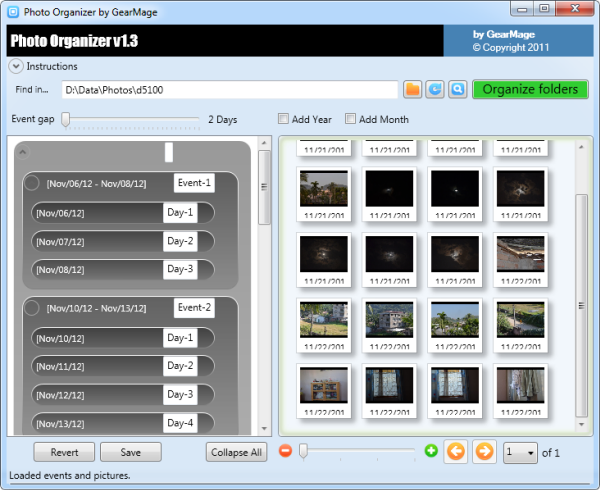600x490 pixels.
Task: Go to previous page with left arrow
Action: click(455, 451)
